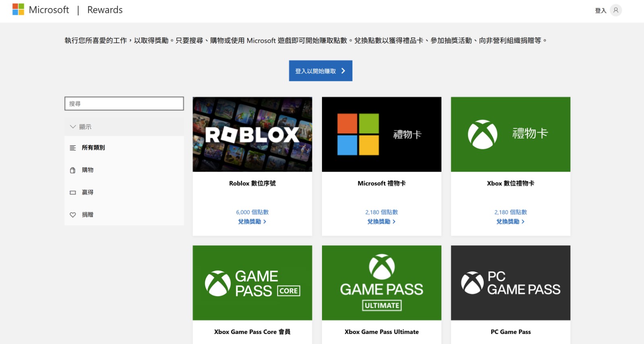Open the Roblox reward card image
Image resolution: width=644 pixels, height=344 pixels.
252,134
